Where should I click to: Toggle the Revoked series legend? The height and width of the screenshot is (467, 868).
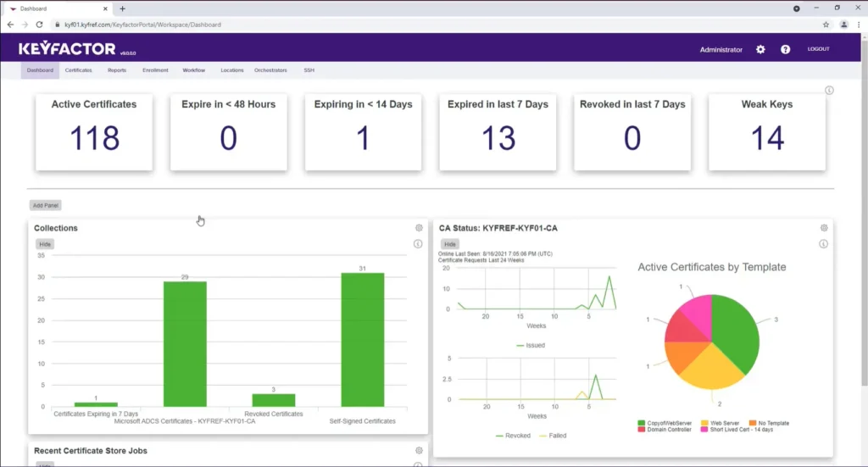click(x=513, y=436)
